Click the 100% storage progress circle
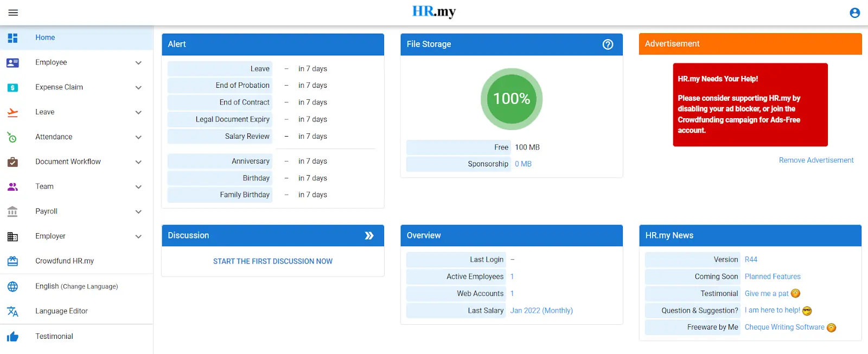Viewport: 868px width, 354px height. (511, 99)
